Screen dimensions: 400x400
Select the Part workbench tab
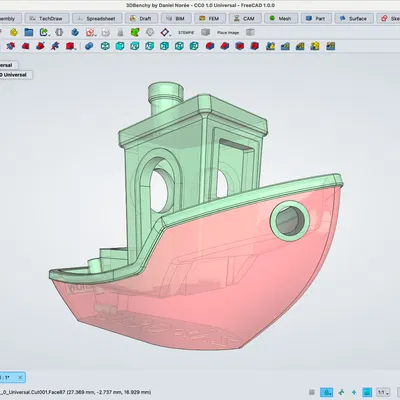pyautogui.click(x=316, y=18)
